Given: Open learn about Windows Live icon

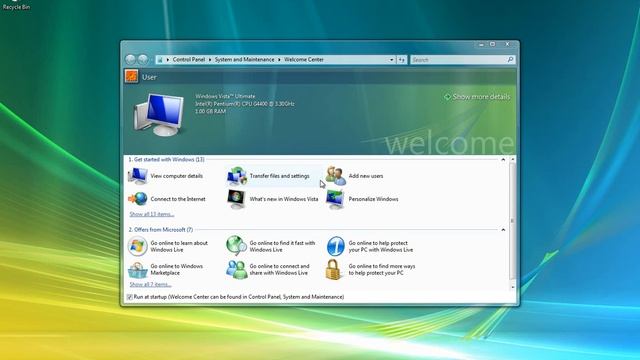Looking at the screenshot, I should pos(138,246).
